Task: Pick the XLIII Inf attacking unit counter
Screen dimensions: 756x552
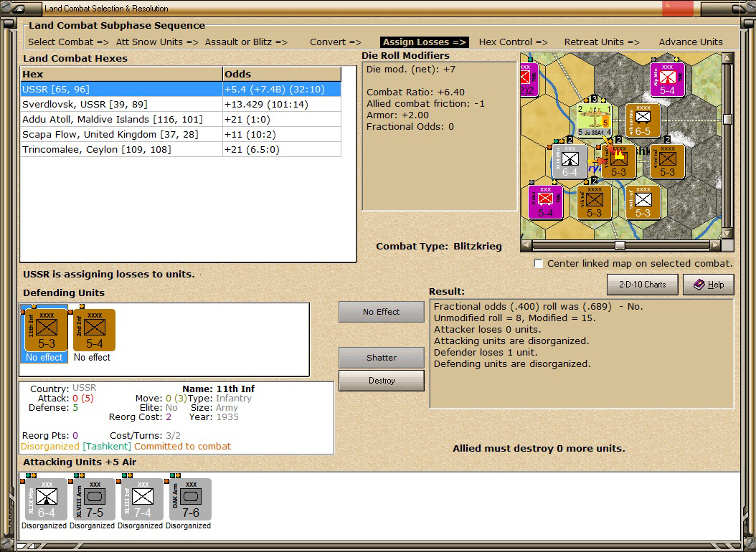Action: click(x=142, y=499)
